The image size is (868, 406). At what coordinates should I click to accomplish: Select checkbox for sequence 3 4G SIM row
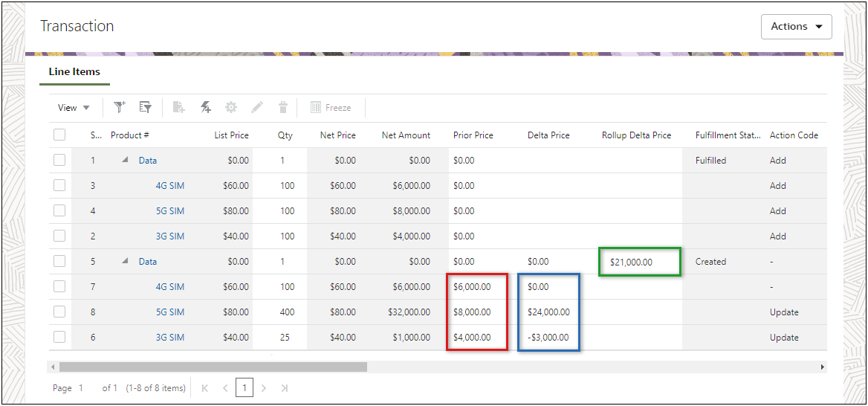coord(59,186)
